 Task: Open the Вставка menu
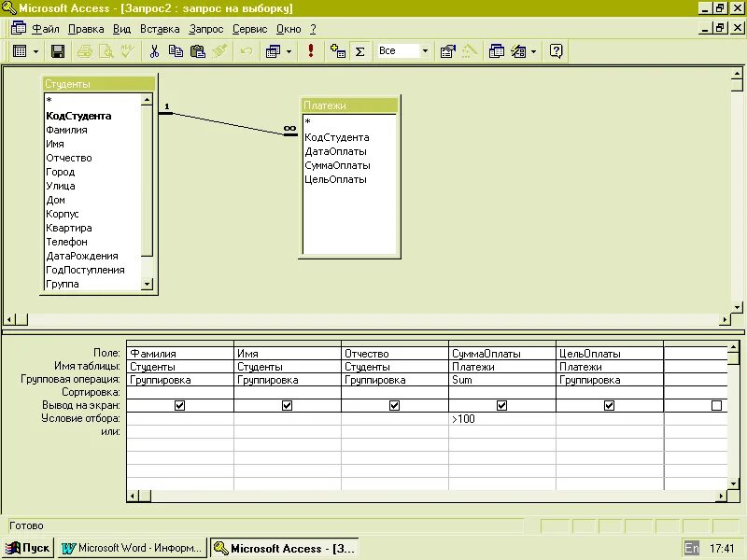click(x=160, y=29)
